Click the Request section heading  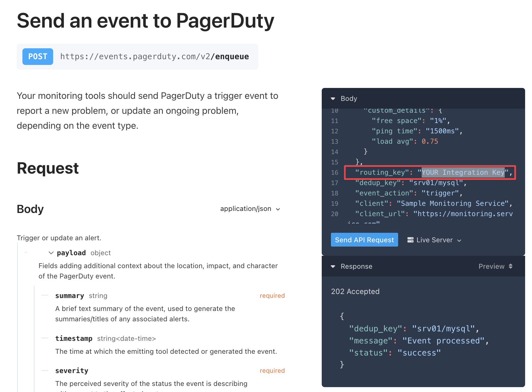tap(48, 168)
